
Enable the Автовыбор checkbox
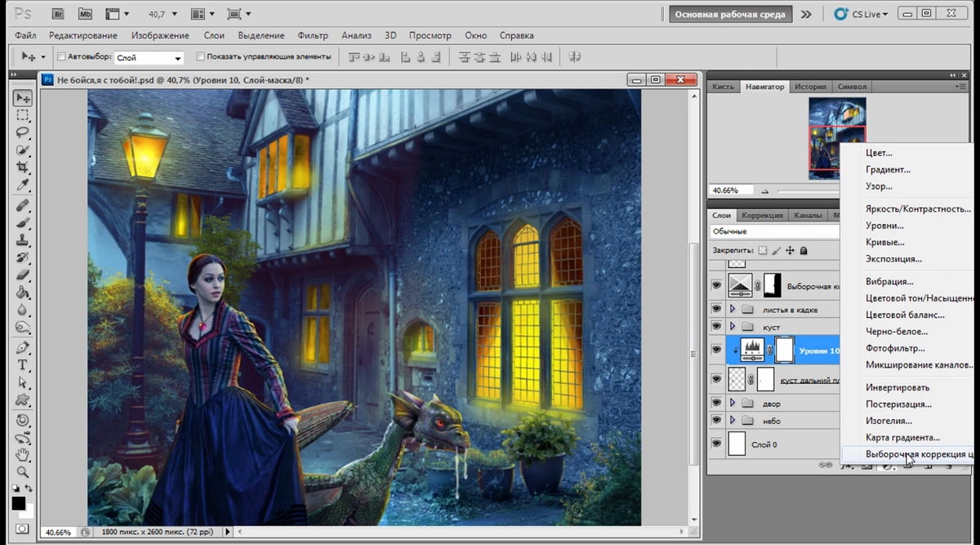point(61,57)
